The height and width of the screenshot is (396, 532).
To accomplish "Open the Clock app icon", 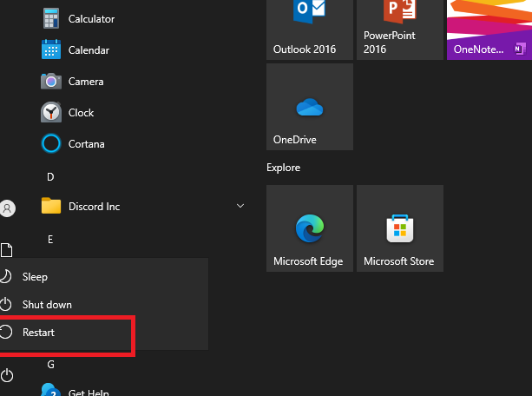I will [x=51, y=113].
